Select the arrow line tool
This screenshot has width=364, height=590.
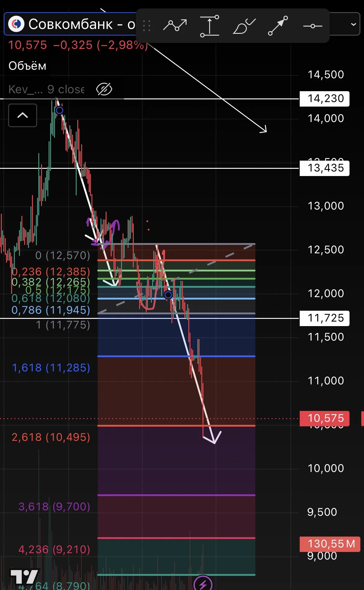278,26
